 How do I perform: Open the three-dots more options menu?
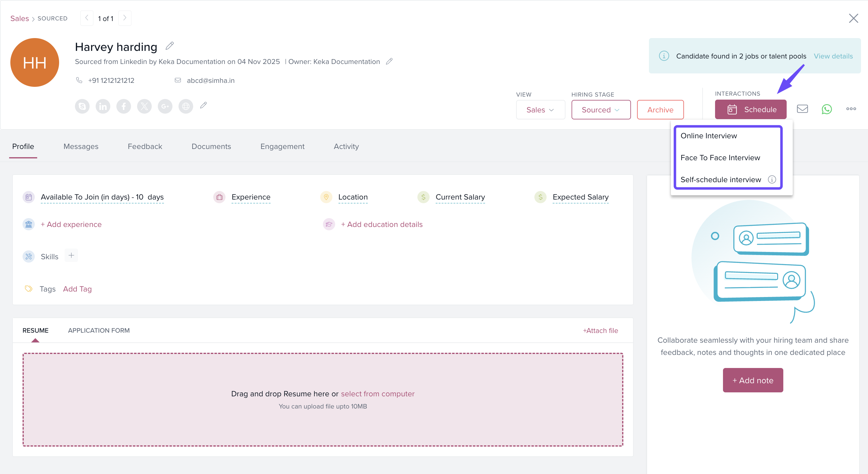tap(851, 109)
